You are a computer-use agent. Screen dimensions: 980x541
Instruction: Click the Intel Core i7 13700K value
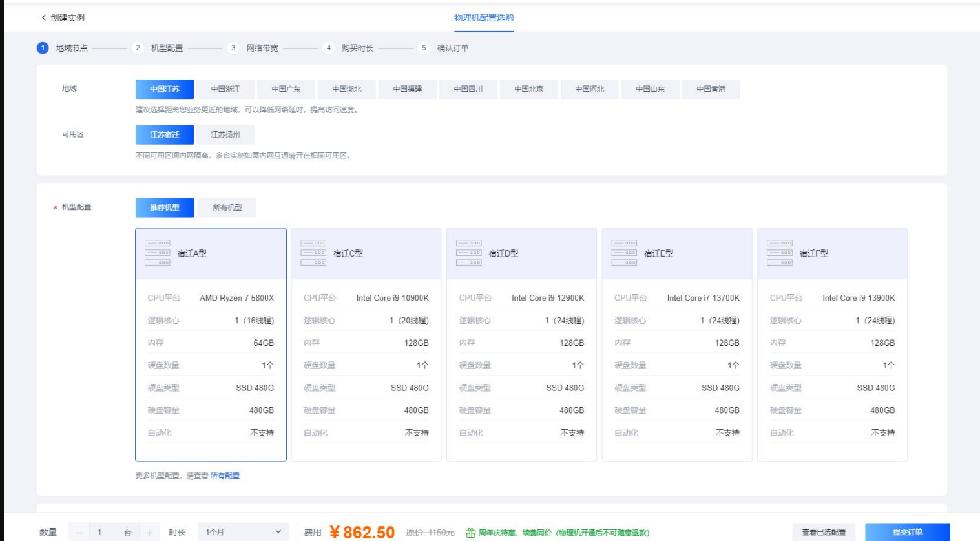[x=704, y=298]
